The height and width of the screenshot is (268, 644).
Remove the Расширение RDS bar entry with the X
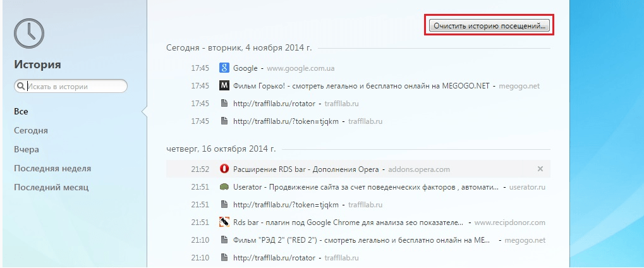pyautogui.click(x=540, y=169)
